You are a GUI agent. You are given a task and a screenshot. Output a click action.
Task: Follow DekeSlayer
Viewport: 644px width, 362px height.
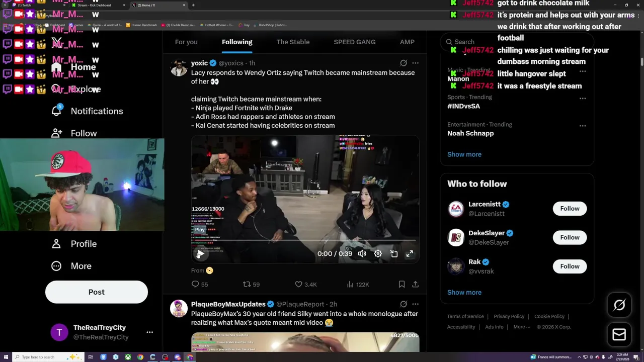point(570,237)
